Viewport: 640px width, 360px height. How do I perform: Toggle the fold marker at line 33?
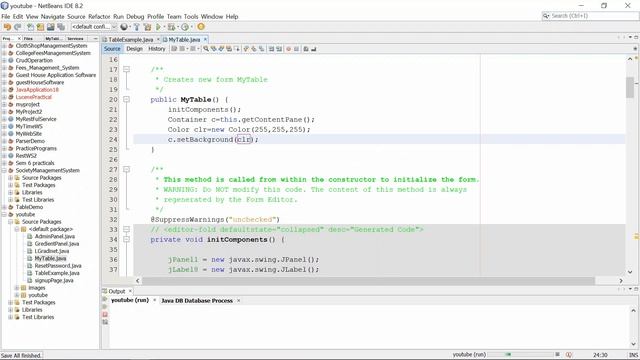[127, 229]
